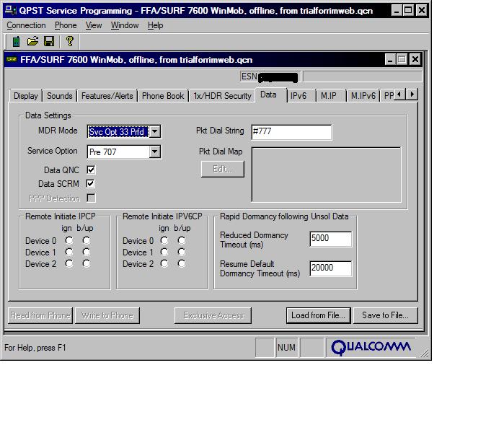The height and width of the screenshot is (430, 504).
Task: Click the QPST application icon in title bar
Action: [10, 11]
